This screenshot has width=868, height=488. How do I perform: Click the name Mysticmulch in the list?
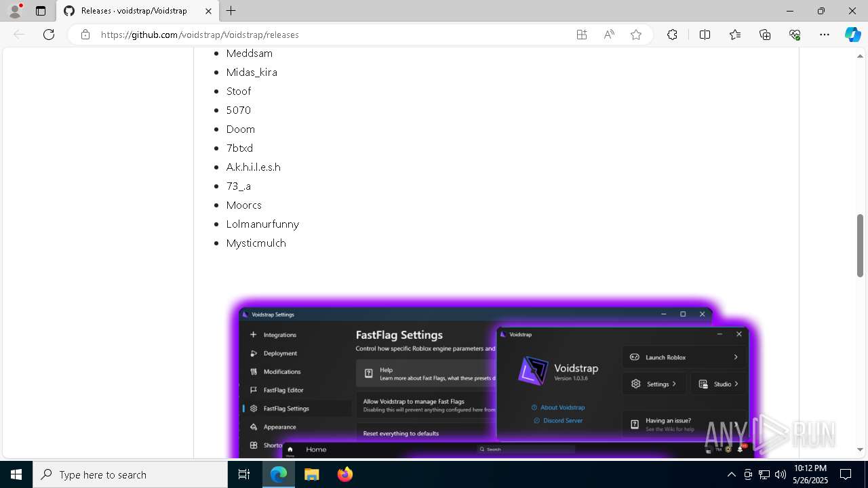[x=256, y=243]
